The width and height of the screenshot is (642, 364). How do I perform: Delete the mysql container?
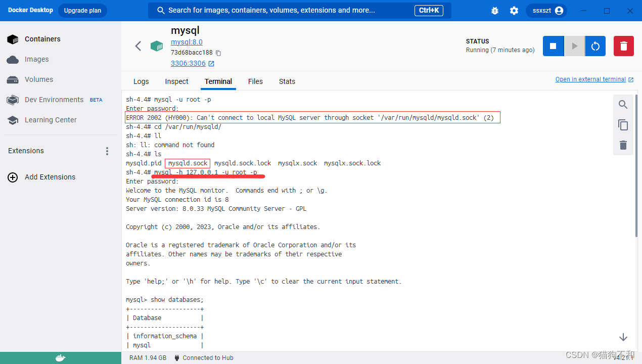click(623, 45)
